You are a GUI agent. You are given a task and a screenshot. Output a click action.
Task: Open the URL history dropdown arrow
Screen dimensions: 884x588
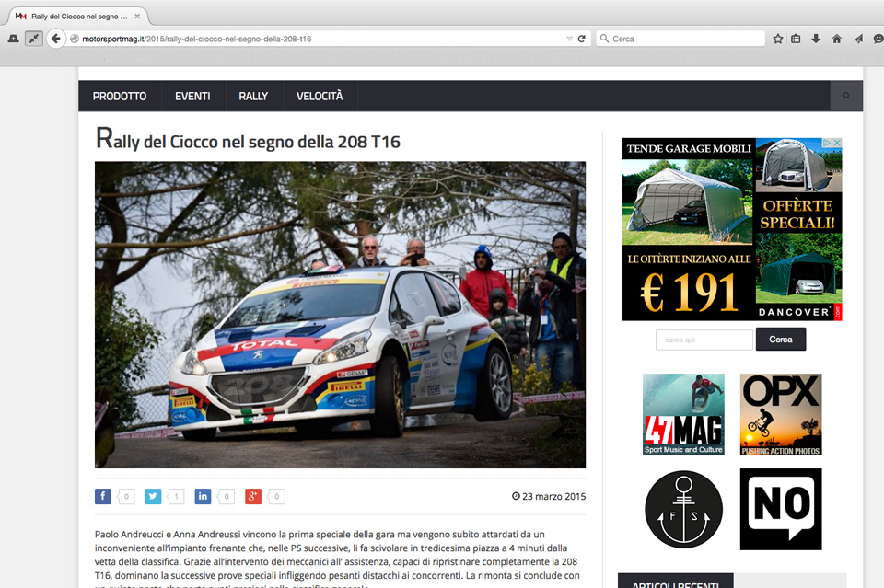(x=569, y=39)
